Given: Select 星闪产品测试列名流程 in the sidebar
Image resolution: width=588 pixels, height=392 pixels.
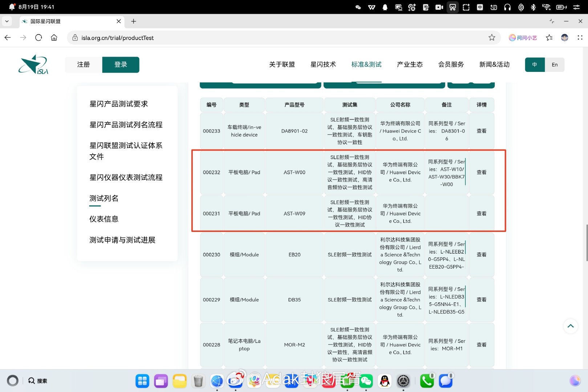Looking at the screenshot, I should [x=126, y=124].
